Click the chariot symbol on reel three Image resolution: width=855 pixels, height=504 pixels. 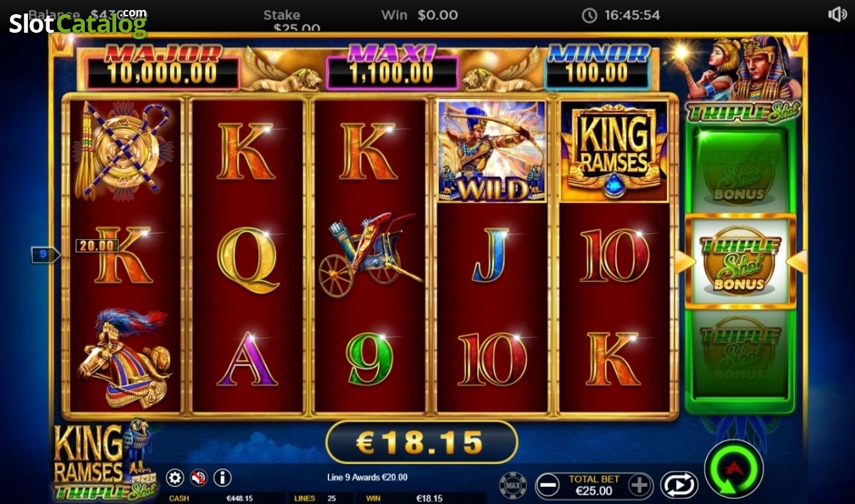click(370, 254)
